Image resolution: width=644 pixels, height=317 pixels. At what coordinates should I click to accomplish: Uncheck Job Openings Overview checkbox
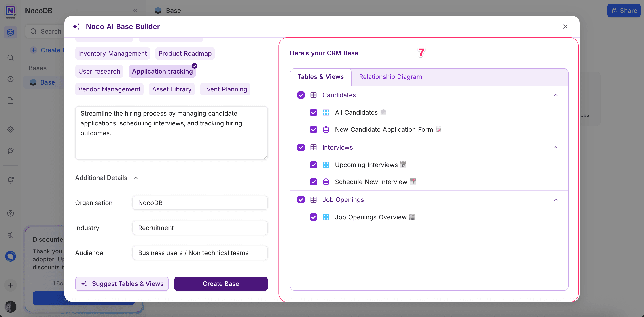(313, 217)
